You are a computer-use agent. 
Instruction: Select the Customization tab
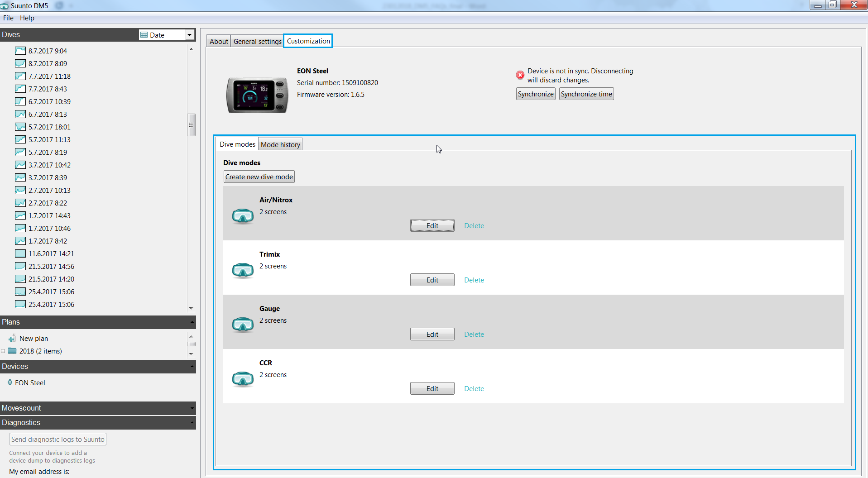click(x=308, y=41)
